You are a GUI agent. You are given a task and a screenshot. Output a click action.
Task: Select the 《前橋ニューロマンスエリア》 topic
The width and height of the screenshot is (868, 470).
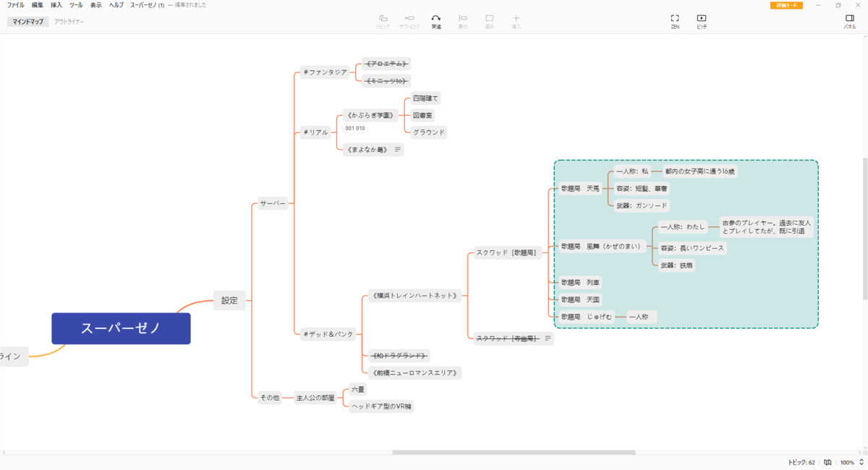click(x=414, y=373)
